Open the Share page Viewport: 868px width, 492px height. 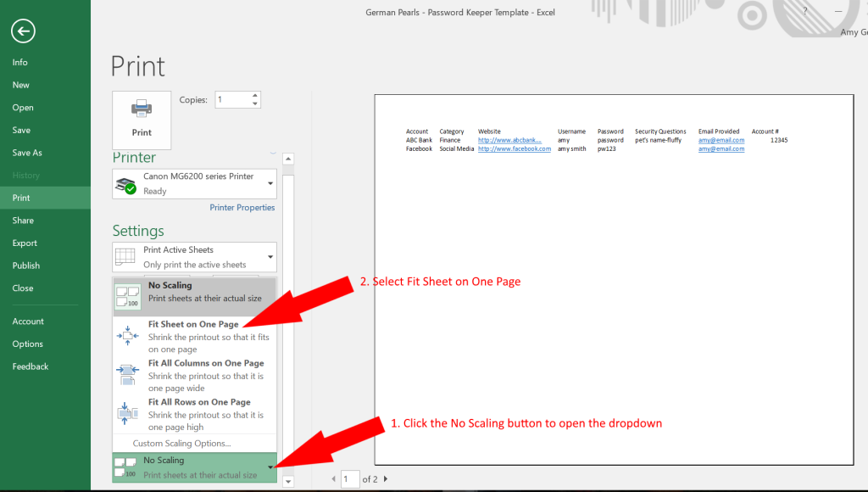23,221
